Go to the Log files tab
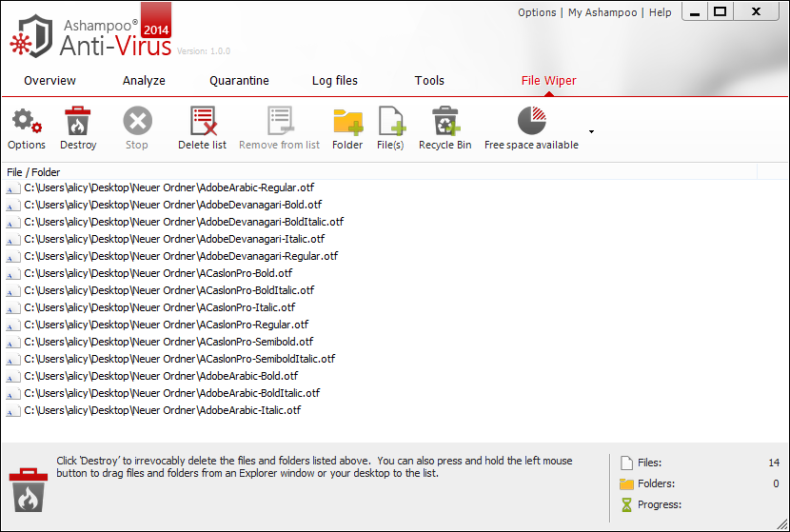The height and width of the screenshot is (532, 790). coord(335,81)
